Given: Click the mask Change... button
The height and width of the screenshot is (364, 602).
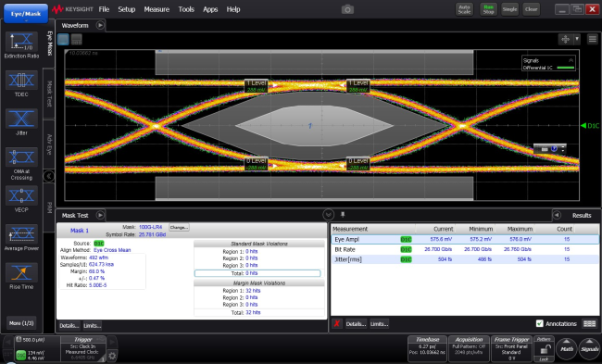Looking at the screenshot, I should (179, 227).
